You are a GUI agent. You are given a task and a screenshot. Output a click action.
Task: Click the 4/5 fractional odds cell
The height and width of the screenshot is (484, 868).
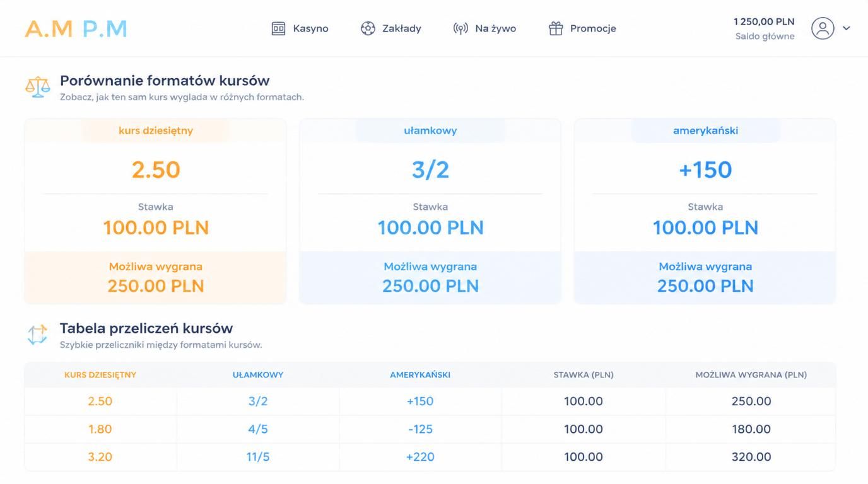pyautogui.click(x=258, y=429)
